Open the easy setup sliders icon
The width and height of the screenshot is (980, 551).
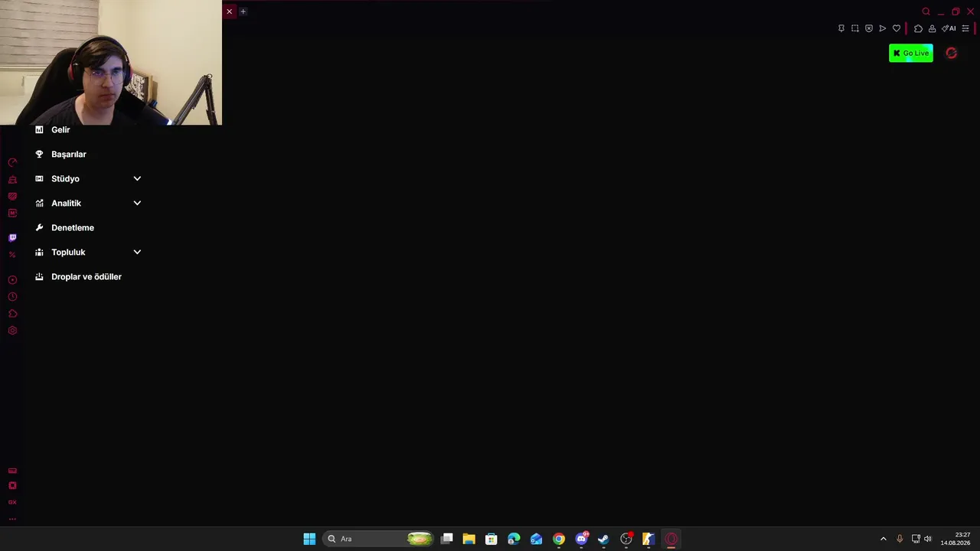tap(965, 28)
